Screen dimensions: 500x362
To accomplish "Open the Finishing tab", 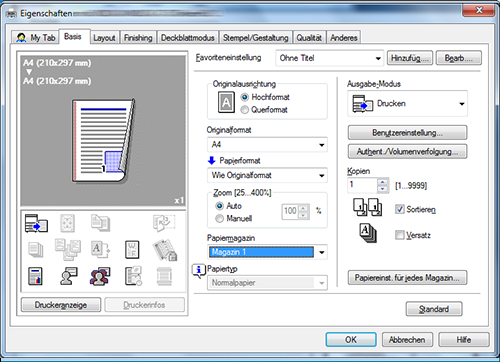I will coord(138,38).
